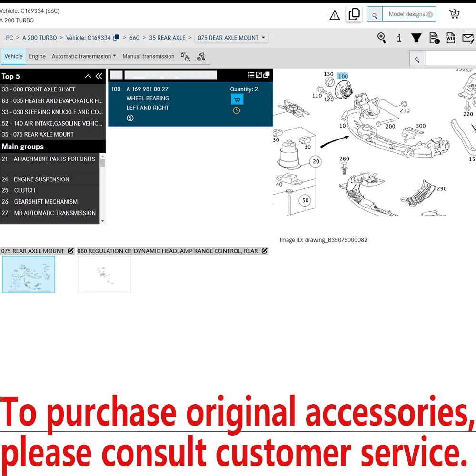Select 33 - 030 STEERING KNUCKLE entry
This screenshot has height=476, width=476.
(x=52, y=112)
